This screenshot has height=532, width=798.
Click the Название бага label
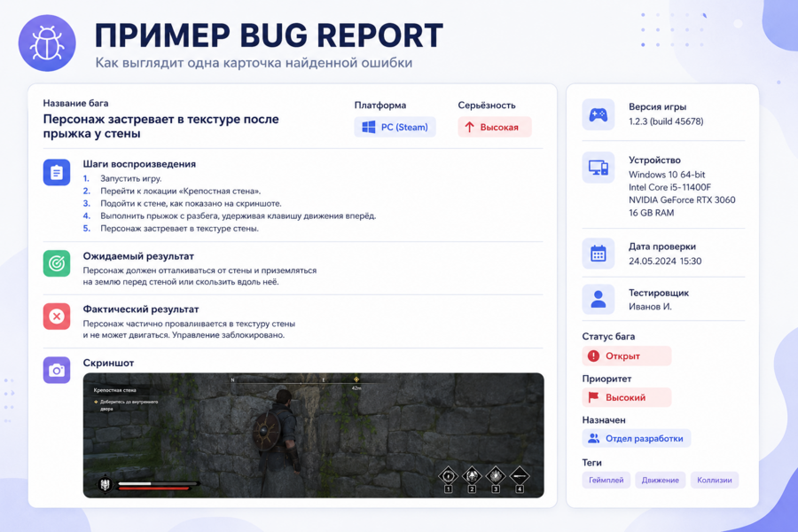click(75, 104)
